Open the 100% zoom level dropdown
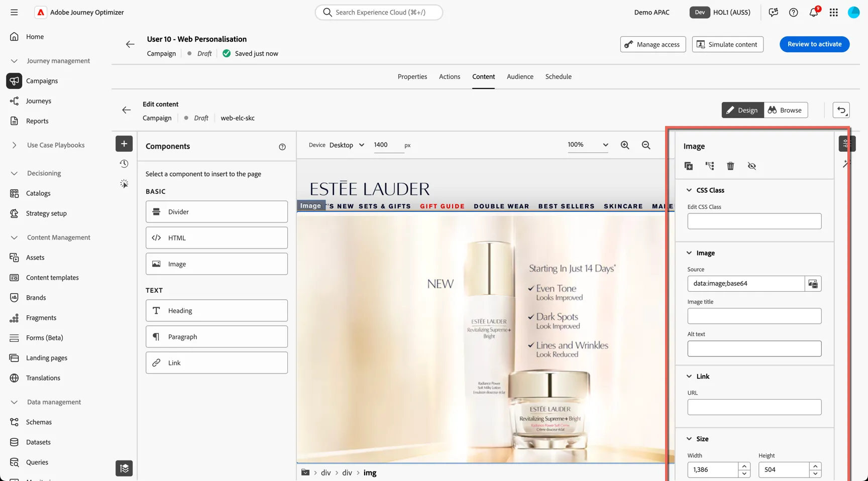This screenshot has height=481, width=868. point(588,145)
